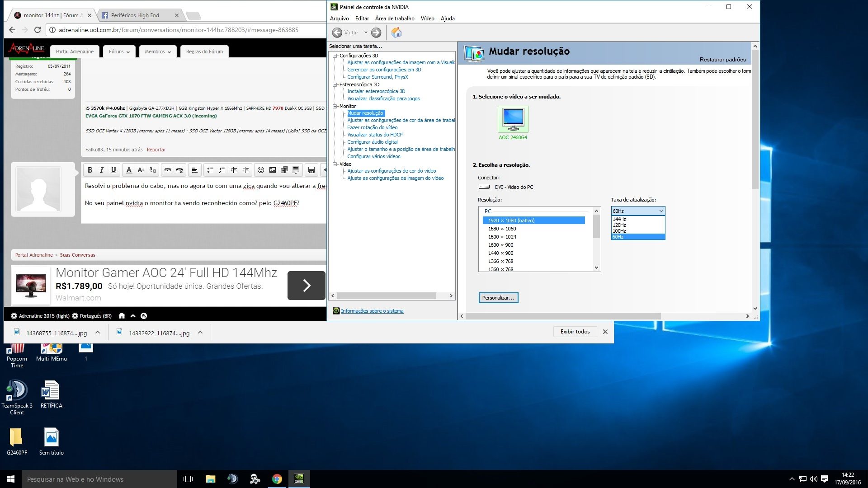Open font size option in editor
This screenshot has width=868, height=488.
(141, 170)
